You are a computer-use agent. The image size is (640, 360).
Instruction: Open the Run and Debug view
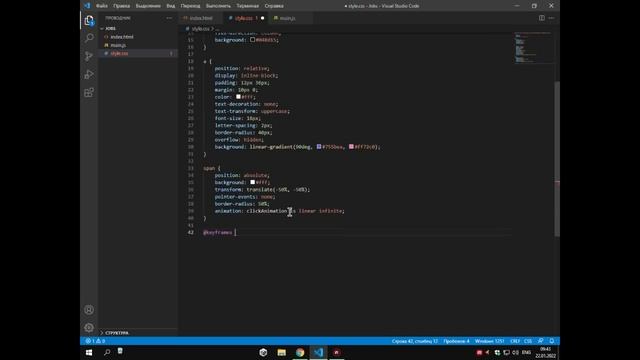pos(89,74)
